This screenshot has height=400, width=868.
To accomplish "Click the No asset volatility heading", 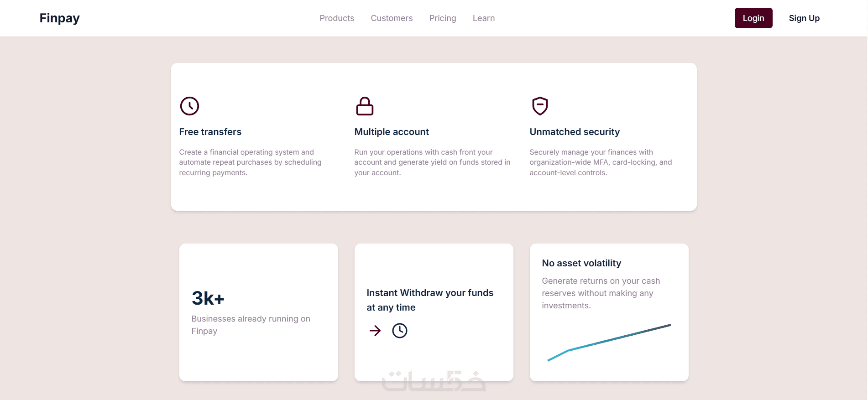I will [581, 263].
